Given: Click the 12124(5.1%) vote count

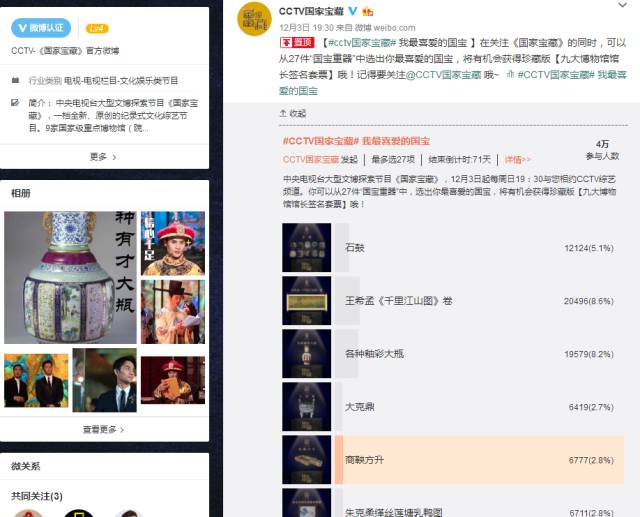Looking at the screenshot, I should 589,248.
